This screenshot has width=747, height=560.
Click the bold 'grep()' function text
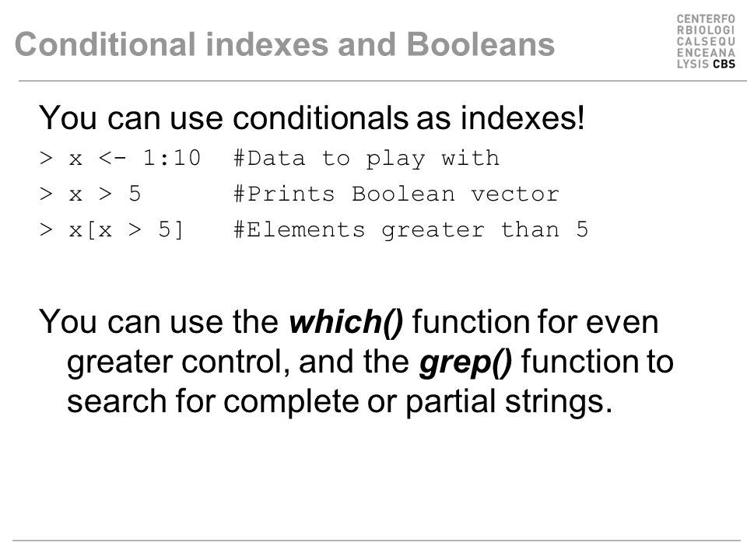pyautogui.click(x=465, y=362)
